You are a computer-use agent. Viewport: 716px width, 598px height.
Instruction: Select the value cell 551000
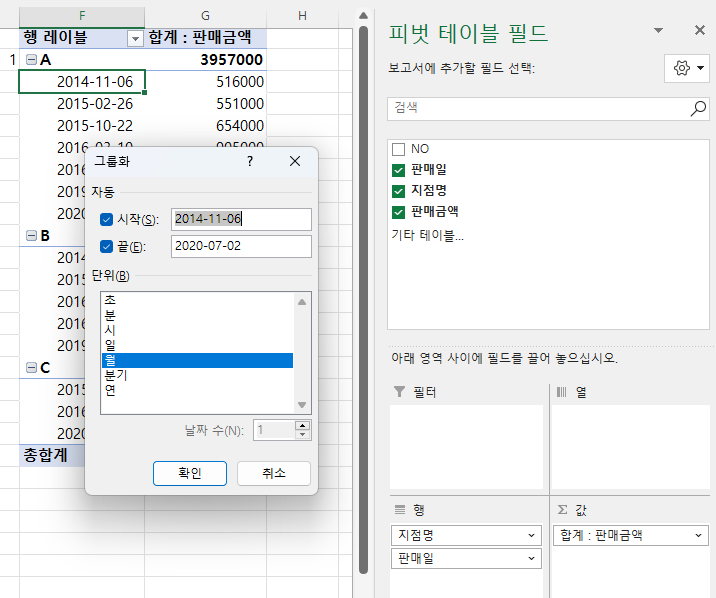tap(205, 104)
